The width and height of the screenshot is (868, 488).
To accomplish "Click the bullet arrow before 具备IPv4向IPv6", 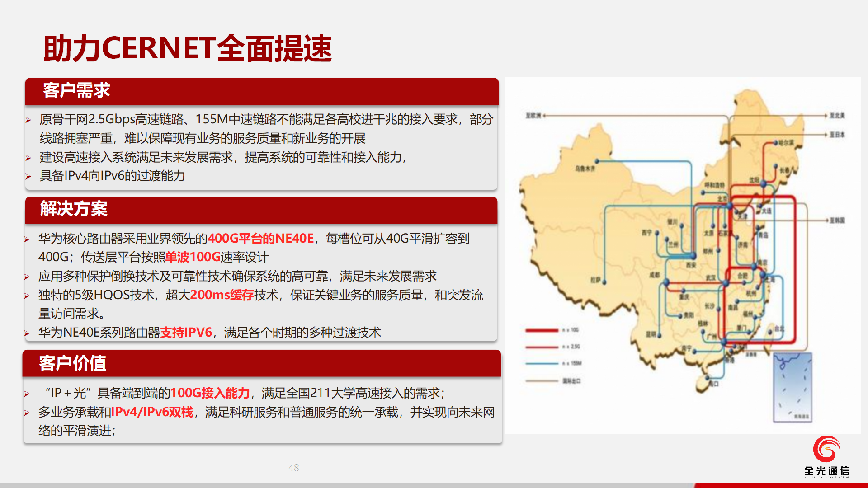I will (x=28, y=177).
